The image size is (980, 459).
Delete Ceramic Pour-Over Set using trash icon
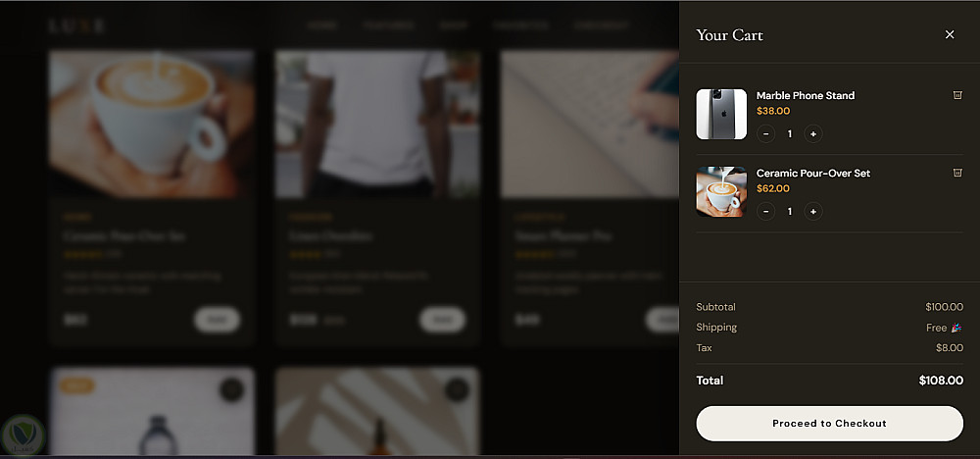(956, 173)
